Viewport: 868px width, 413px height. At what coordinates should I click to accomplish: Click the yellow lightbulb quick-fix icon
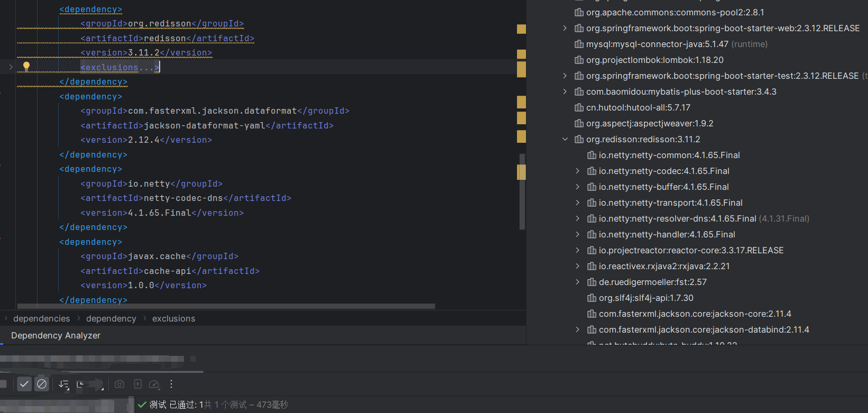26,66
